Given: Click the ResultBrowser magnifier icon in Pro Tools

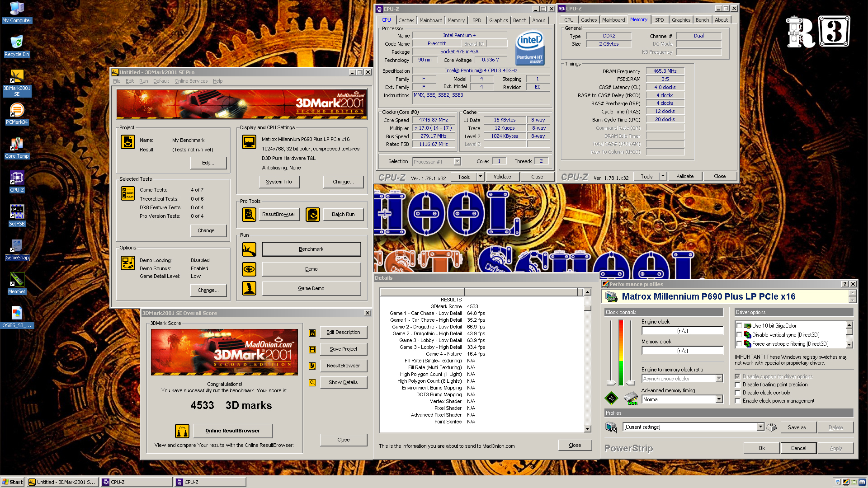Looking at the screenshot, I should click(249, 215).
